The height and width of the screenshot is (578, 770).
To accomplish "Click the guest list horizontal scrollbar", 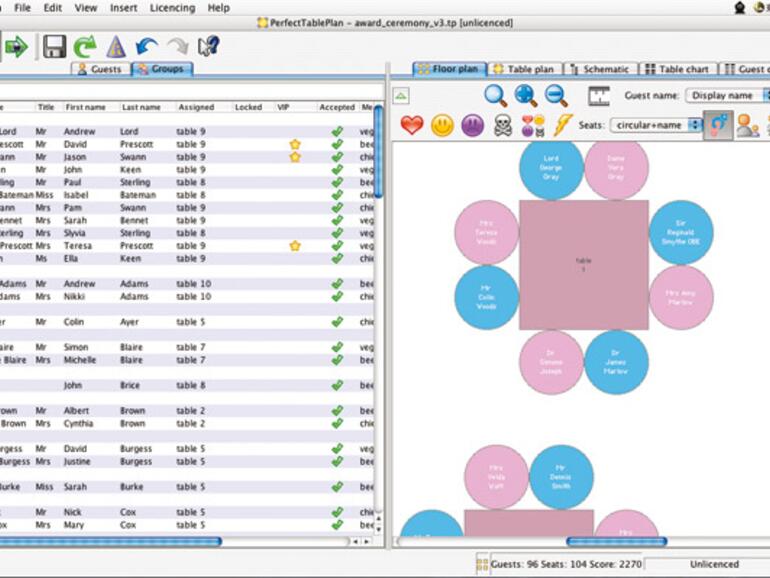I will point(150,542).
